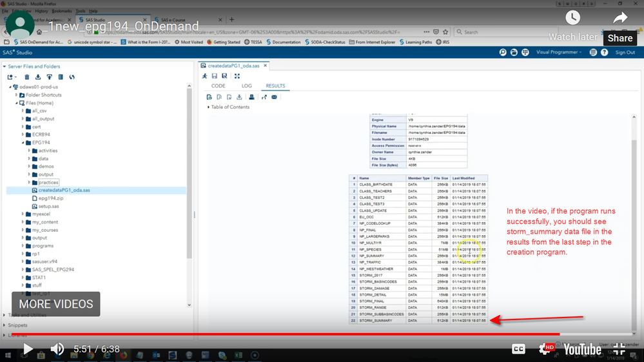The height and width of the screenshot is (362, 644).
Task: Open a new Firefox tab with plus button
Action: (x=231, y=19)
